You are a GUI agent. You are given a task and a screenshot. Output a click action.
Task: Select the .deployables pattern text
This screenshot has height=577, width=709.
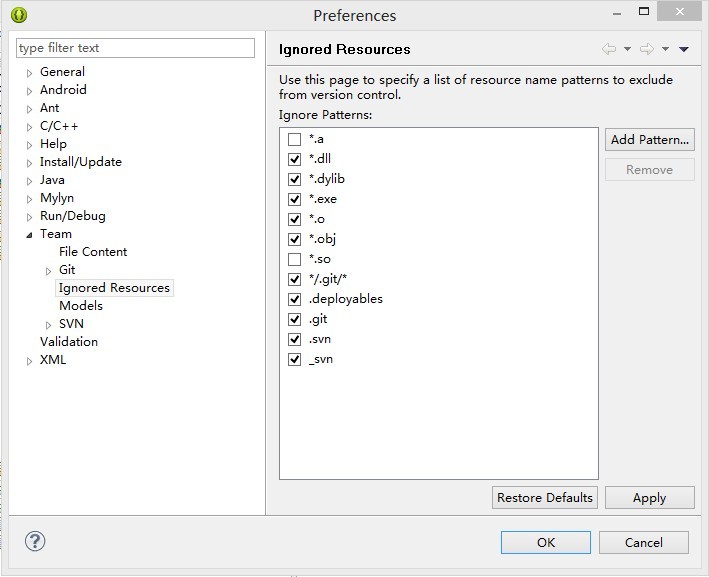click(346, 299)
